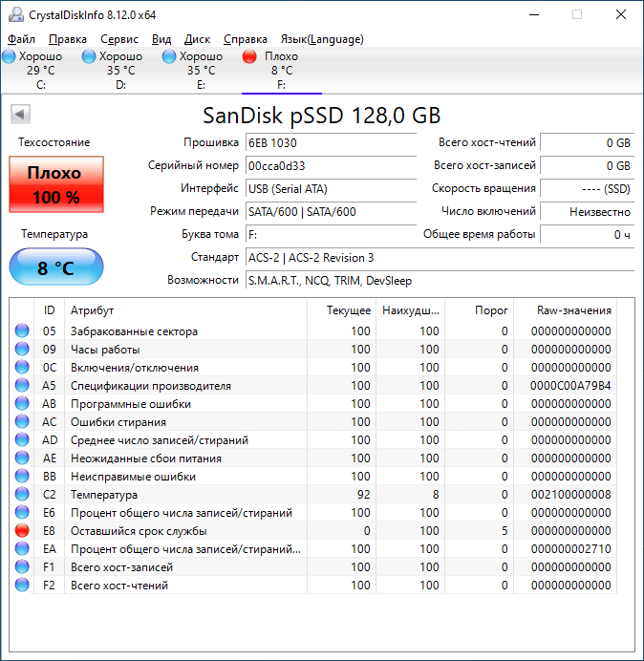644x661 pixels.
Task: Select the red status icon for drive F:
Action: pos(249,56)
